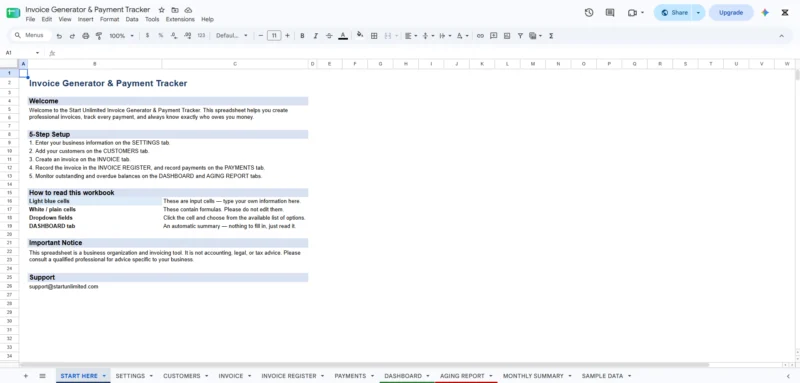Screen dimensions: 800x383
Task: Add a new sheet
Action: 26,376
